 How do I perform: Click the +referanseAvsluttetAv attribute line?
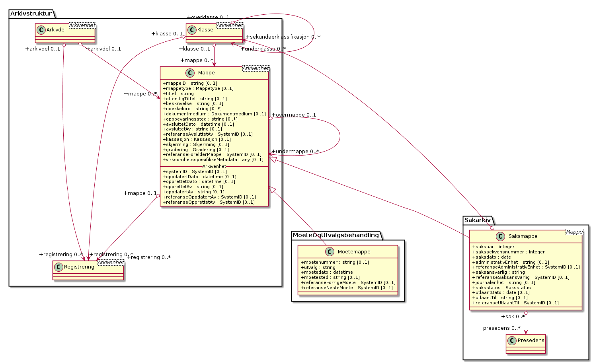207,134
